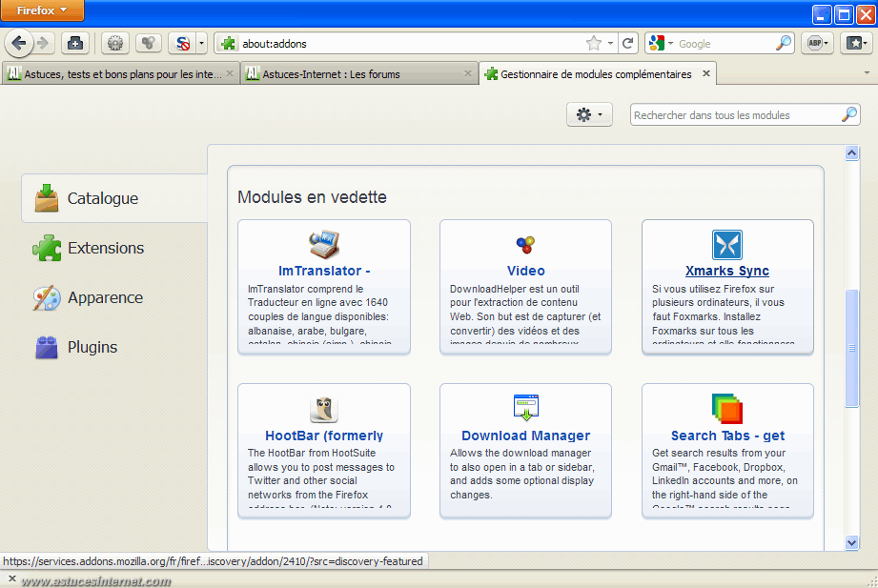This screenshot has width=878, height=588.
Task: Click 'Allows the download manager' description text
Action: coord(522,474)
